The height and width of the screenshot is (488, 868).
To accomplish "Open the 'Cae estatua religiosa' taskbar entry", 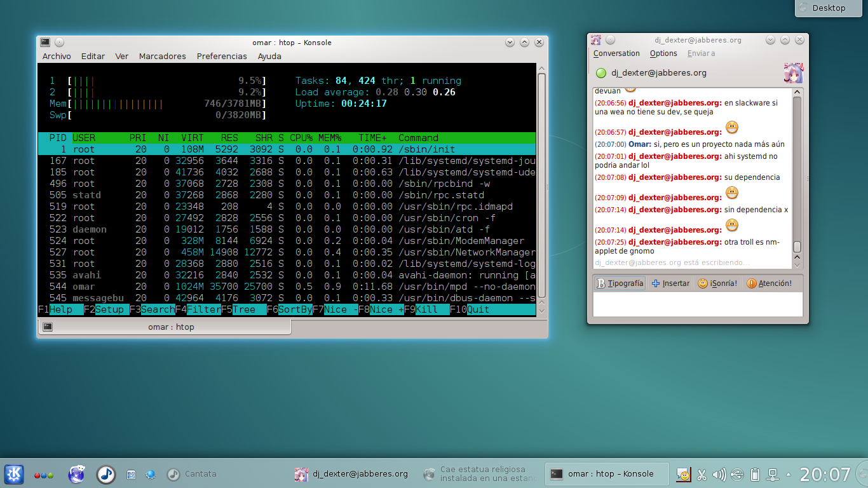I will click(x=480, y=474).
